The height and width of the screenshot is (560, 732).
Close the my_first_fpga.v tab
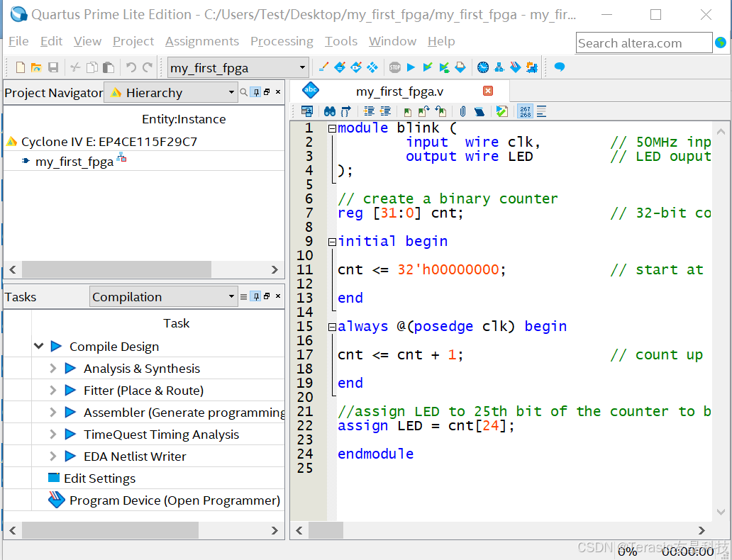tap(488, 91)
